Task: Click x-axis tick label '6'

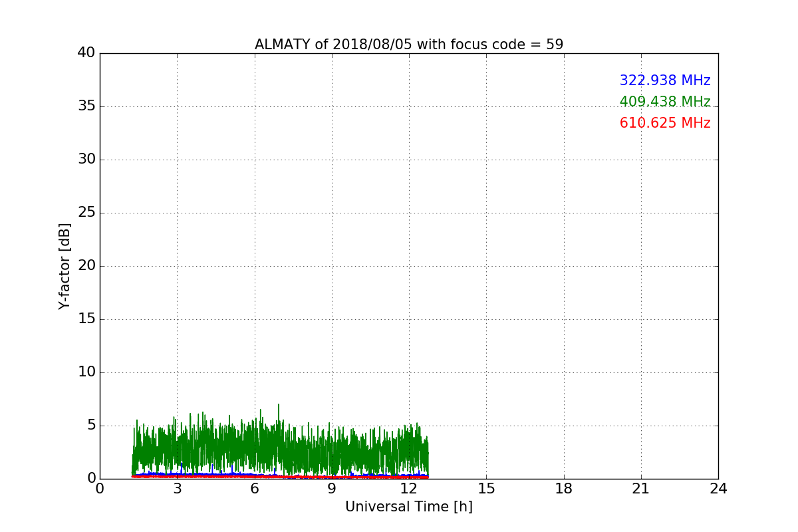Action: tap(254, 489)
